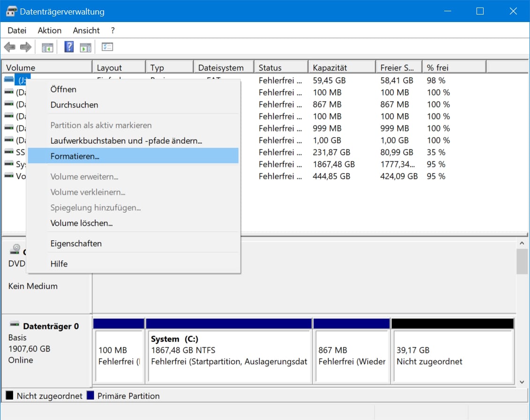Click greyed Volume erweitern... entry
Image resolution: width=530 pixels, height=420 pixels.
click(133, 176)
